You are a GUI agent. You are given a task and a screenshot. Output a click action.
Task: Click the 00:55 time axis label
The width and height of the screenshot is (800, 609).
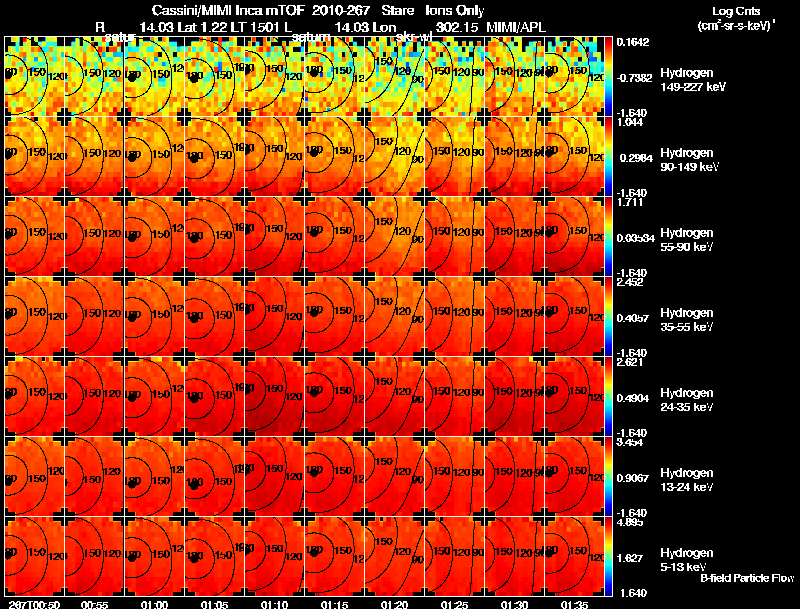(94, 605)
